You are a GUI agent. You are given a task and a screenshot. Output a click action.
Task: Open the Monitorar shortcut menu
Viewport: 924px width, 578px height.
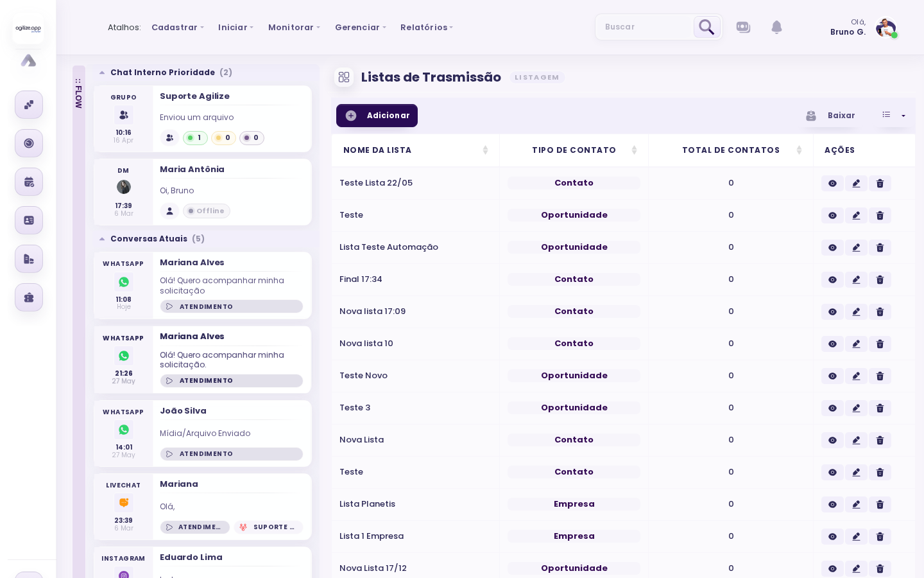(294, 28)
